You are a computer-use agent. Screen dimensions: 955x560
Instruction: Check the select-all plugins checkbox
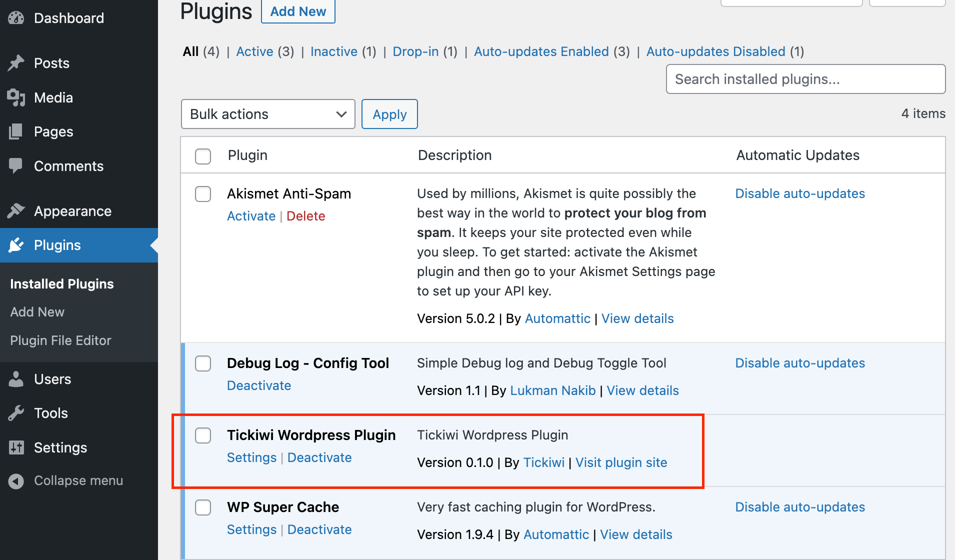tap(202, 156)
